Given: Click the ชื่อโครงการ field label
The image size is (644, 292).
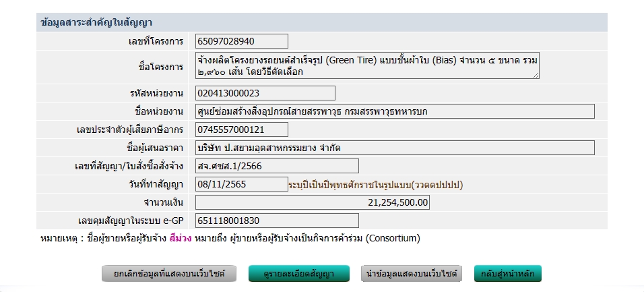Looking at the screenshot, I should [160, 67].
